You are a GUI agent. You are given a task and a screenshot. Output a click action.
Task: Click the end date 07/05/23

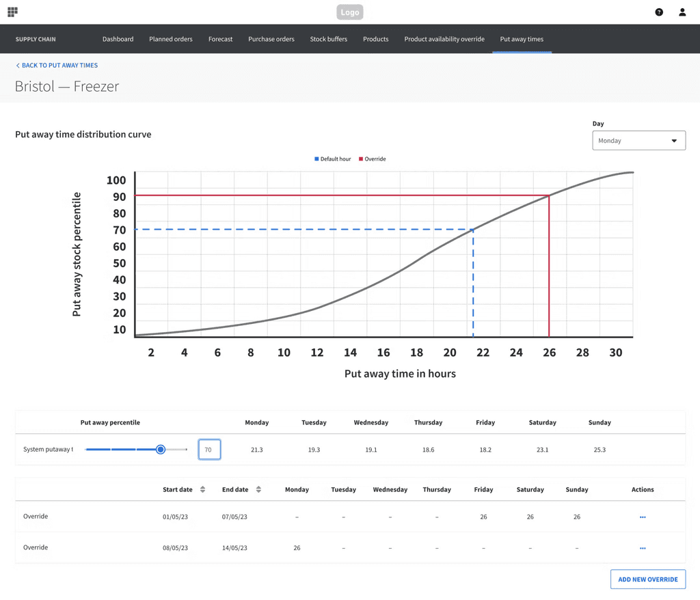(234, 517)
